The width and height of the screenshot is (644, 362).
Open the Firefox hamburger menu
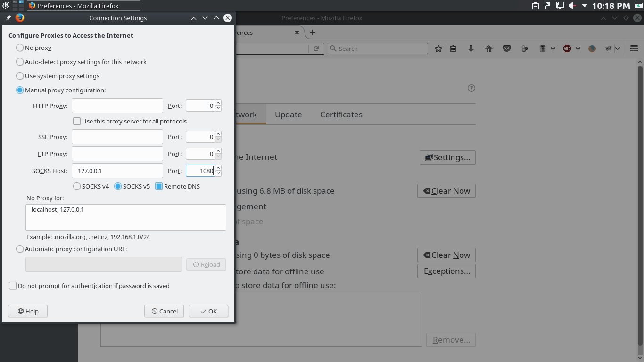(634, 49)
